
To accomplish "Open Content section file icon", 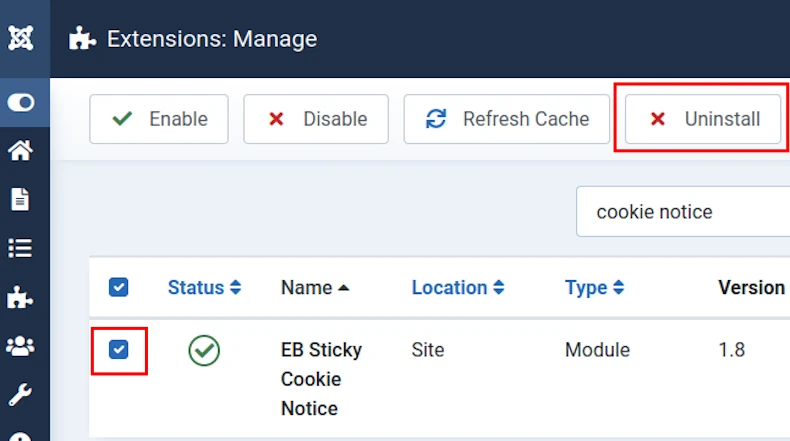I will [x=20, y=199].
